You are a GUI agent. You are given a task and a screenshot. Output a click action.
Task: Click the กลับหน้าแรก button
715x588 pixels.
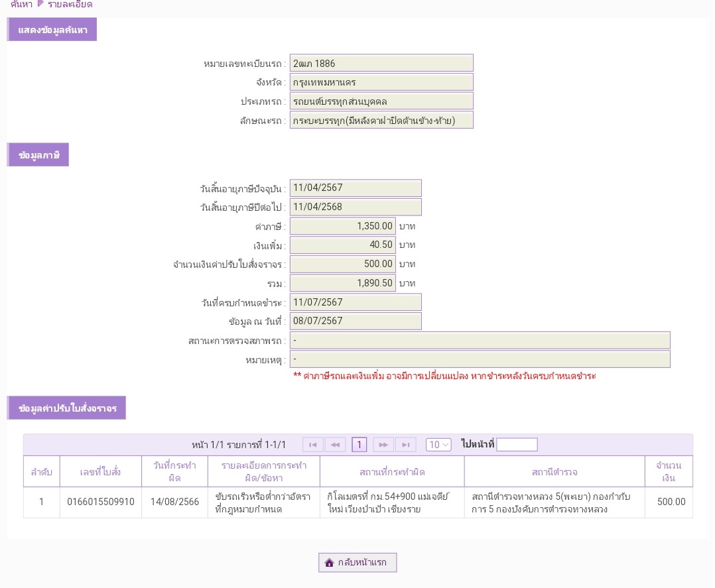pyautogui.click(x=357, y=562)
